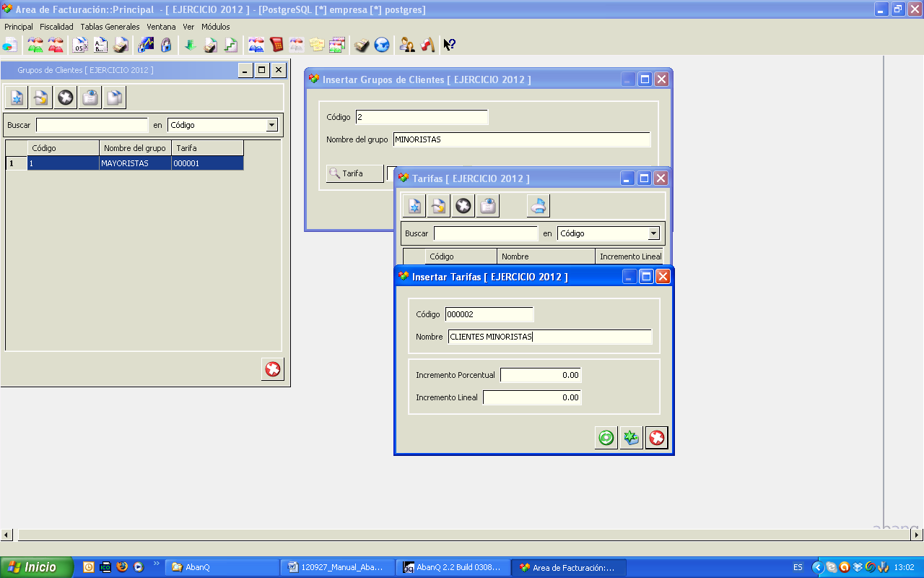Screen dimensions: 924x578
Task: Click the yellow sticky notes toolbar icon
Action: pyautogui.click(x=316, y=45)
